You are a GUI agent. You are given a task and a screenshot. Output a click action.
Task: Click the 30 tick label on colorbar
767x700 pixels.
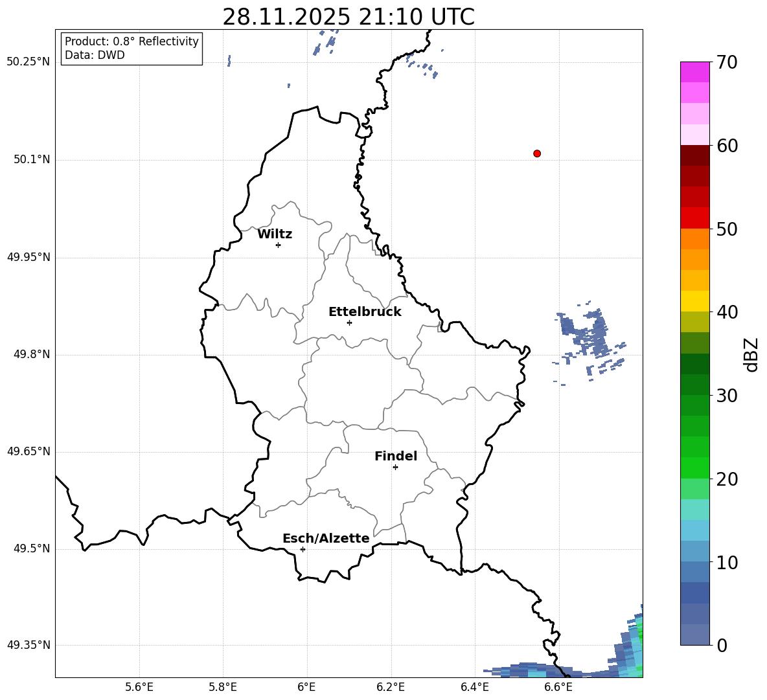coord(727,396)
